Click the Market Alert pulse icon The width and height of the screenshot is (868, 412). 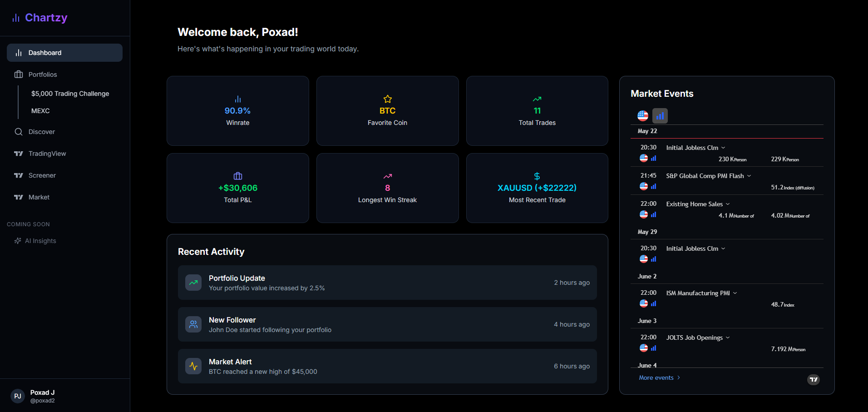coord(193,366)
